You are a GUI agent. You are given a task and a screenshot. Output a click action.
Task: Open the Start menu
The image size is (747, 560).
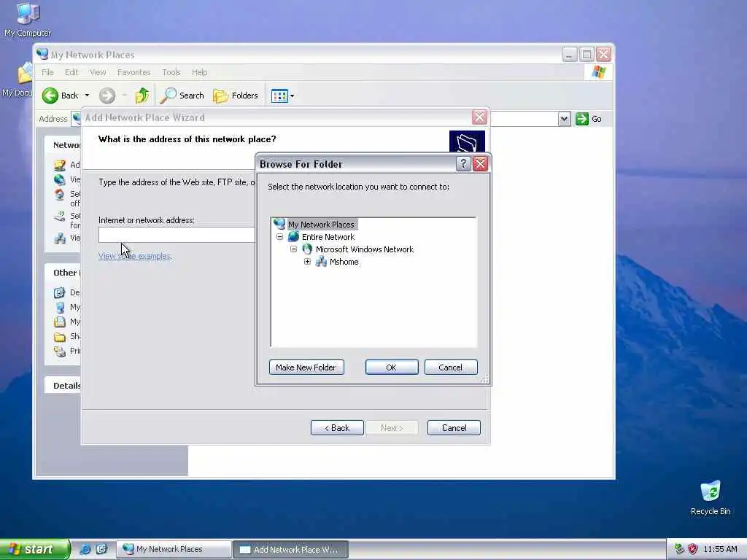35,549
